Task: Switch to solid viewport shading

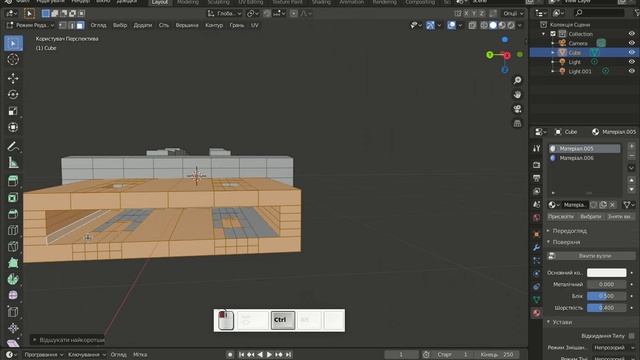Action: coord(493,25)
